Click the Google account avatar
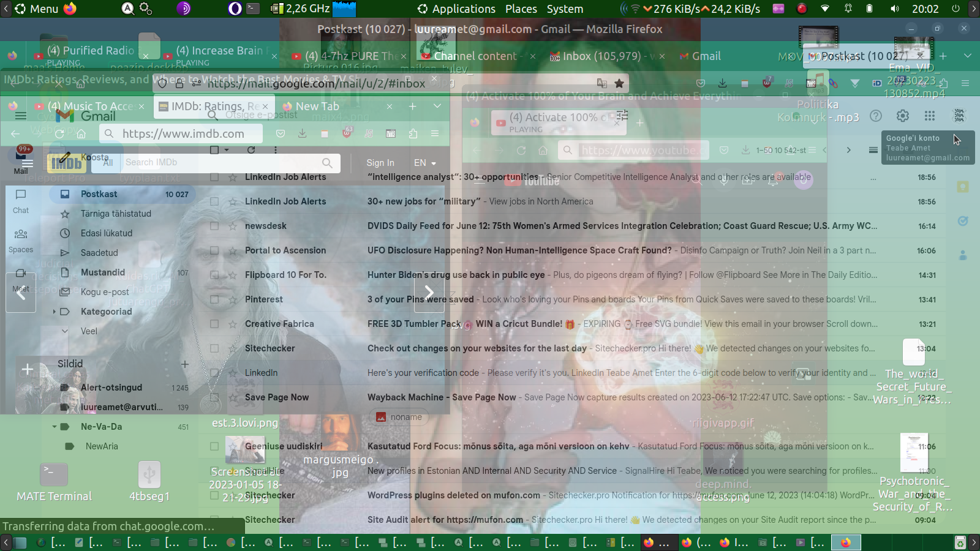Screen dimensions: 980x551 pos(959,116)
